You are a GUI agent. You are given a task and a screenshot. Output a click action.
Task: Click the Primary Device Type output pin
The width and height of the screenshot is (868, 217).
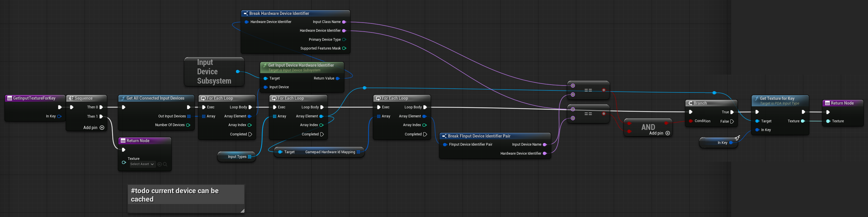point(344,39)
